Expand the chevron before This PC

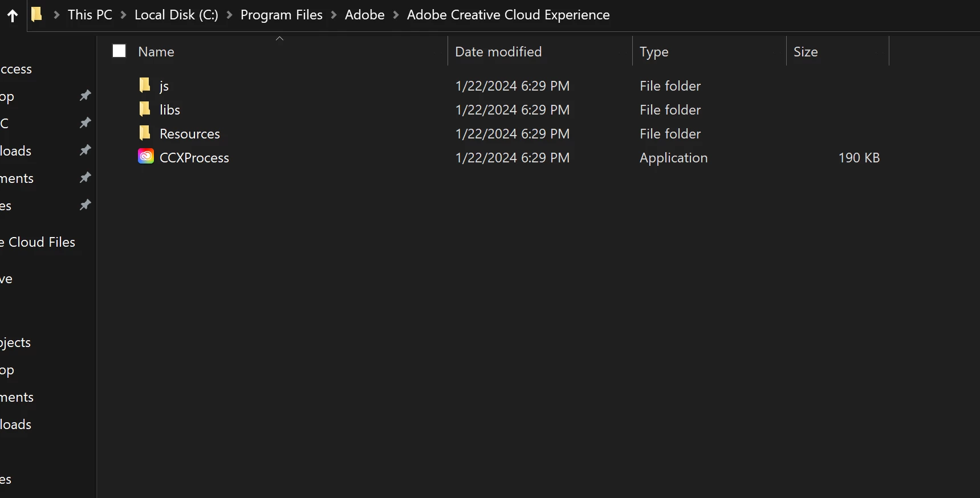click(56, 15)
